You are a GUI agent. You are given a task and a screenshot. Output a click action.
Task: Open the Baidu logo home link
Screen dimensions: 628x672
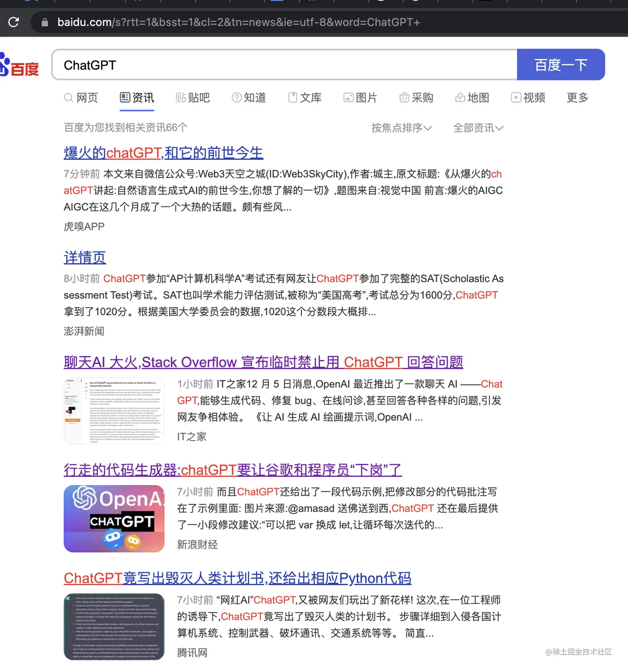(20, 65)
